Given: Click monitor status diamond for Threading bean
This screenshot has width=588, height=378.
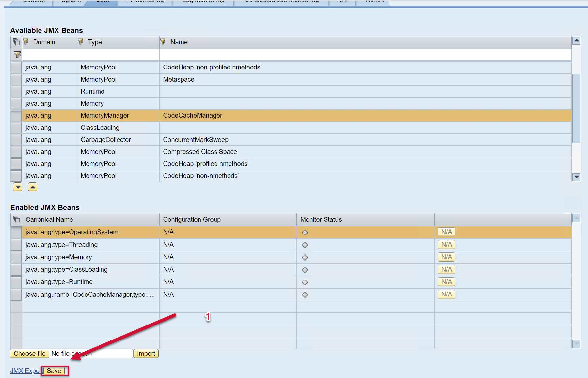Looking at the screenshot, I should point(305,245).
